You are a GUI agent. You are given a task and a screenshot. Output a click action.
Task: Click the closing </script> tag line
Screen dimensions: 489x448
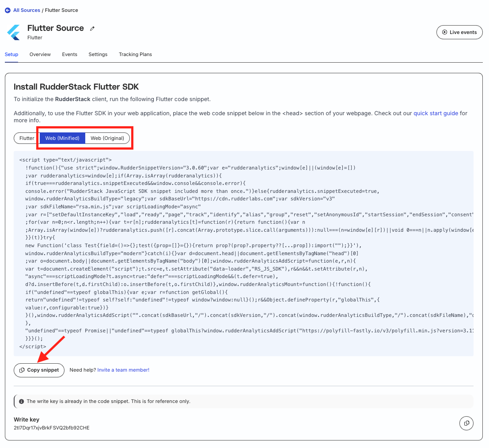33,346
